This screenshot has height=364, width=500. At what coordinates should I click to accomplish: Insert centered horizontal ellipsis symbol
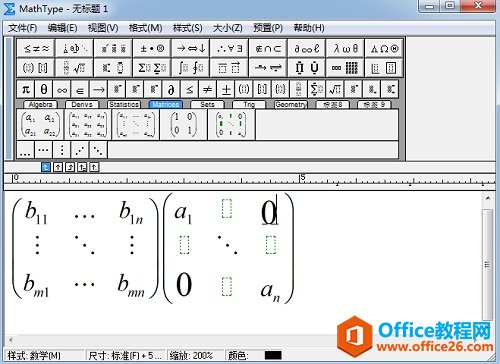point(44,150)
